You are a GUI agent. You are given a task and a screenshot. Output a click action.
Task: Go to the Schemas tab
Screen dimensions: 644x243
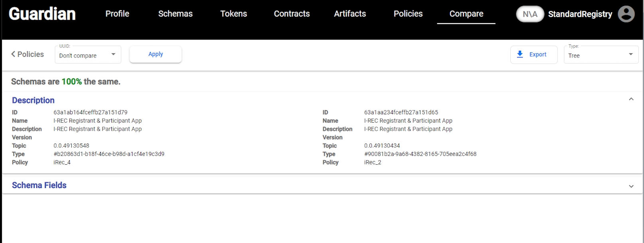coord(175,14)
